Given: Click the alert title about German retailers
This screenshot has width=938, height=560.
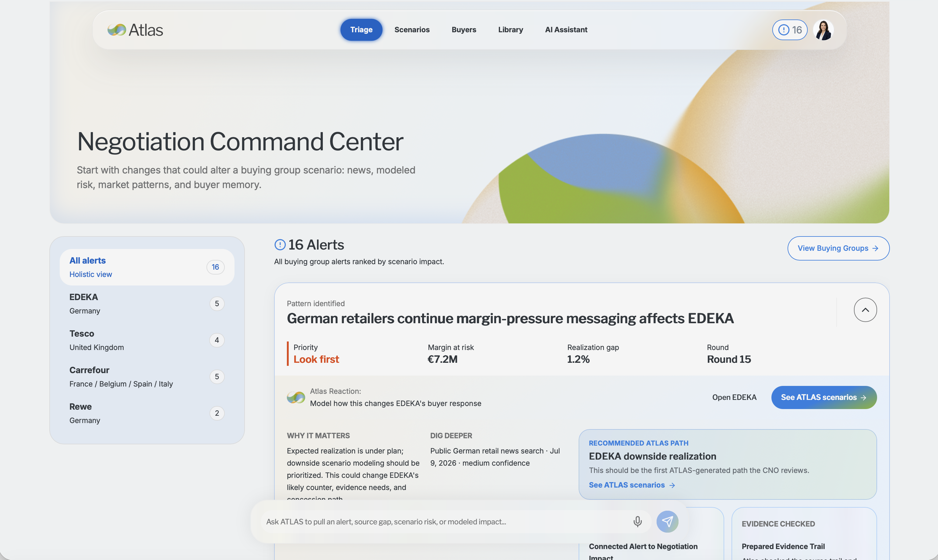Looking at the screenshot, I should point(510,318).
